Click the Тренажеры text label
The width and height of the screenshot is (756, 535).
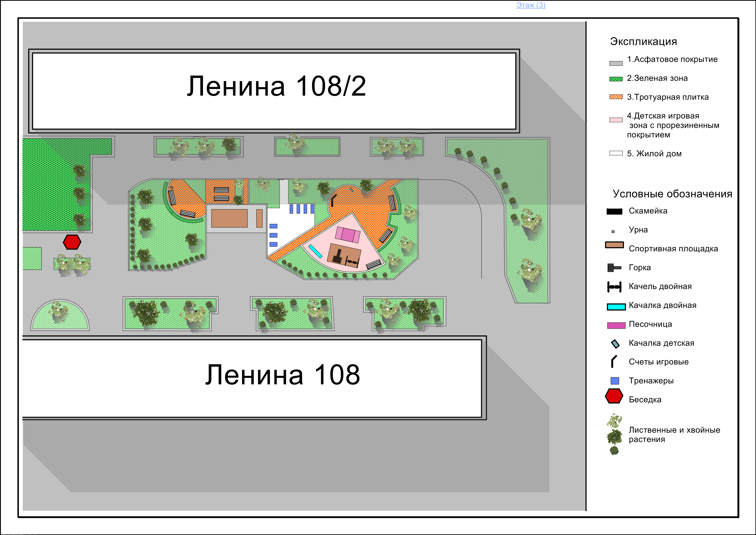click(651, 381)
